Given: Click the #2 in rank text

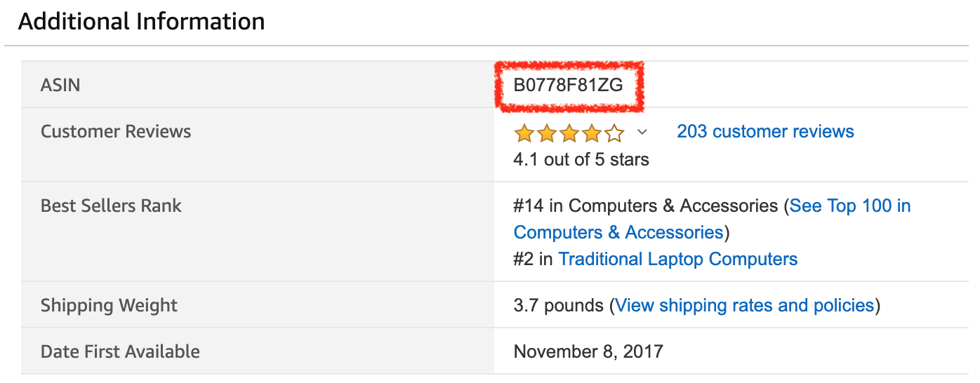Looking at the screenshot, I should [x=534, y=259].
